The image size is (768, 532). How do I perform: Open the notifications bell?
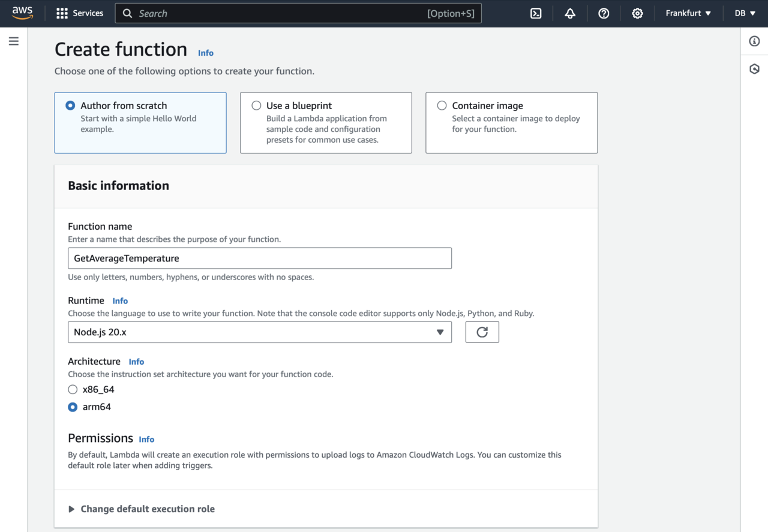(570, 13)
